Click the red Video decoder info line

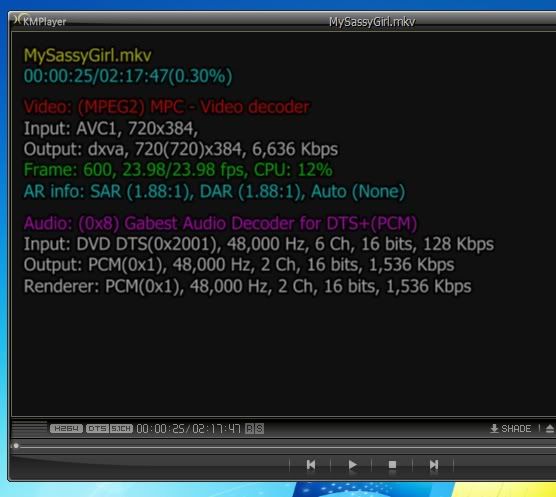166,107
